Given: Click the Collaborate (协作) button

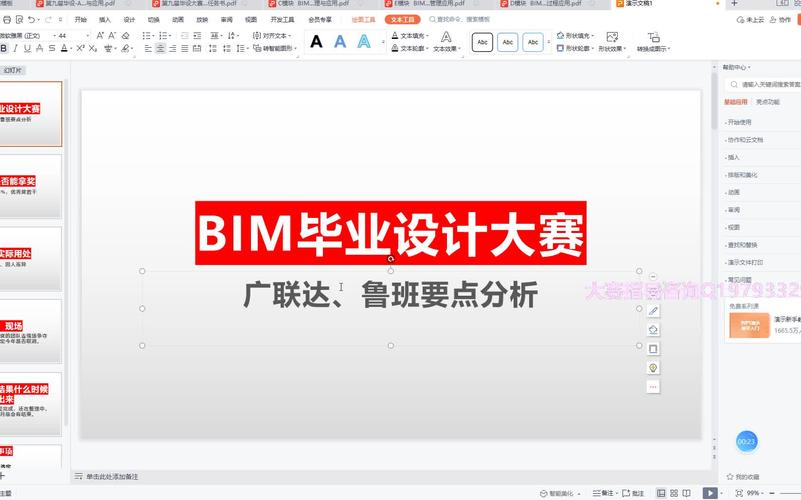Looking at the screenshot, I should (781, 20).
